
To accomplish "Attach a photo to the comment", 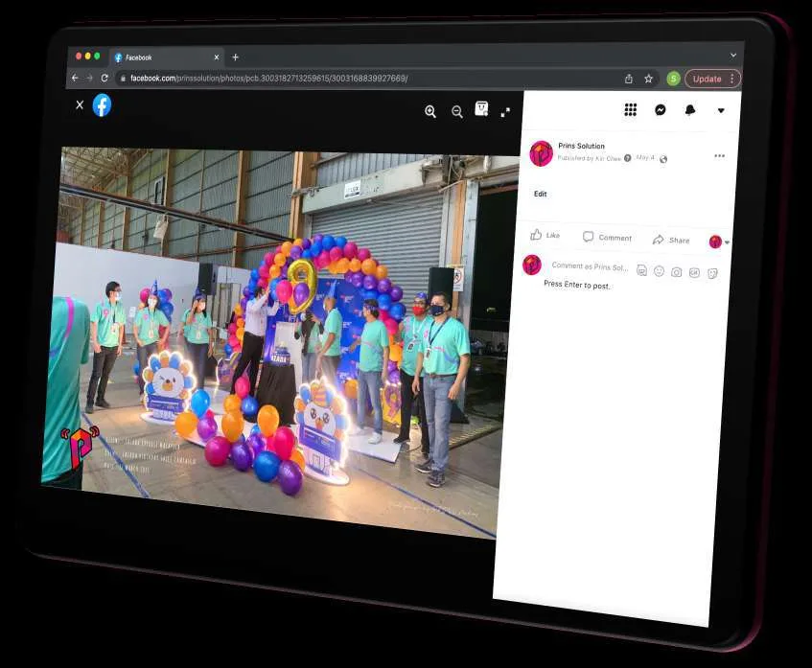I will (x=676, y=272).
